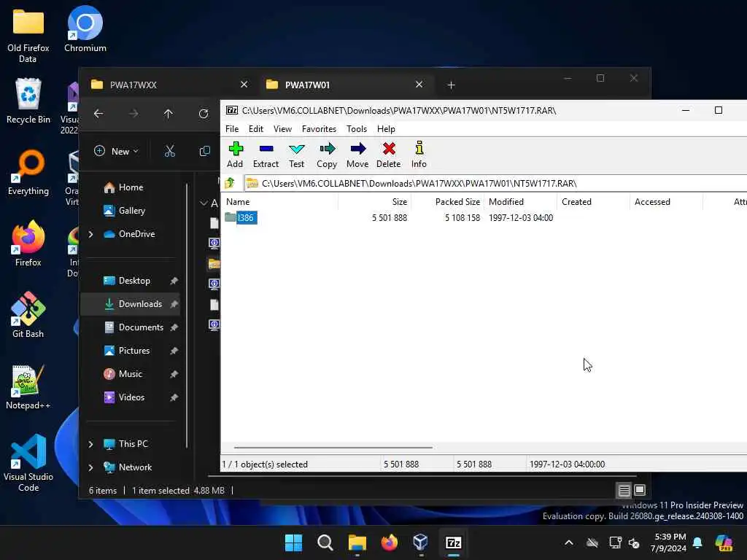Select Recycle Bin desktop icon
The width and height of the screenshot is (747, 560).
click(28, 101)
